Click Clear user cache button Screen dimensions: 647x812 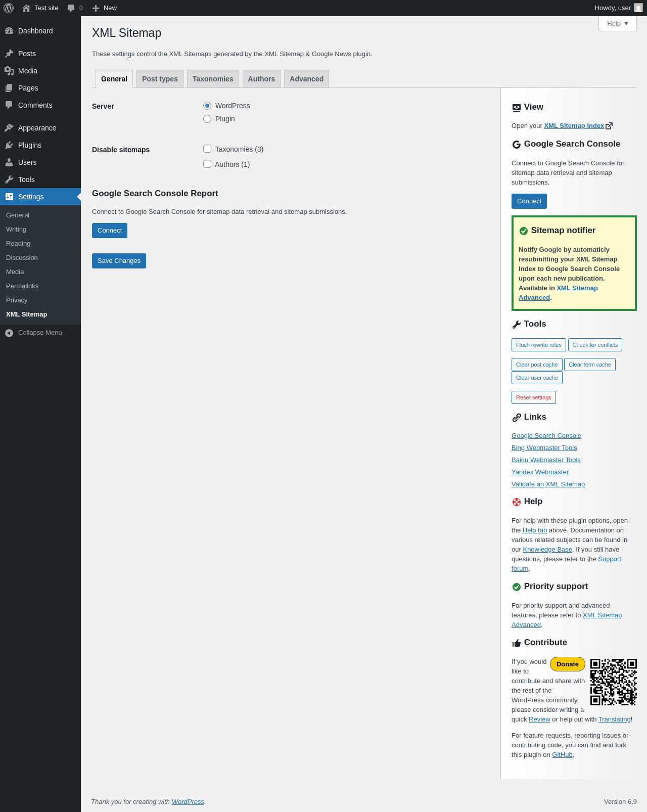click(x=537, y=378)
